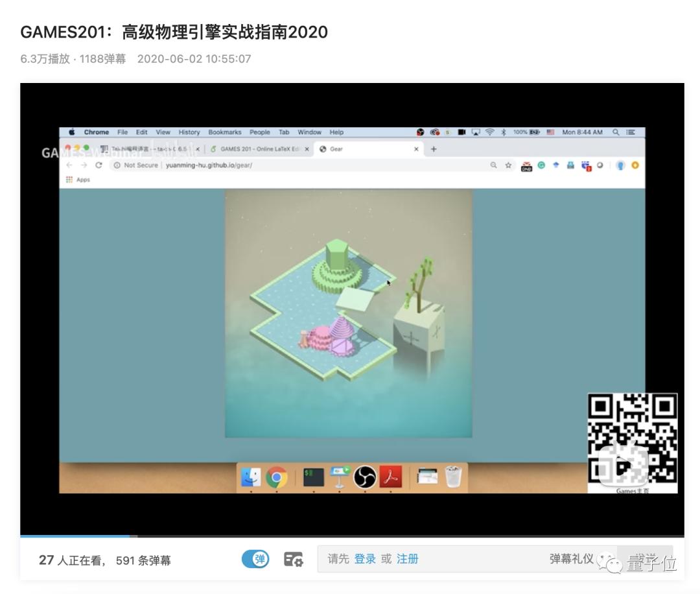
Task: Open the People menu
Action: 259,132
